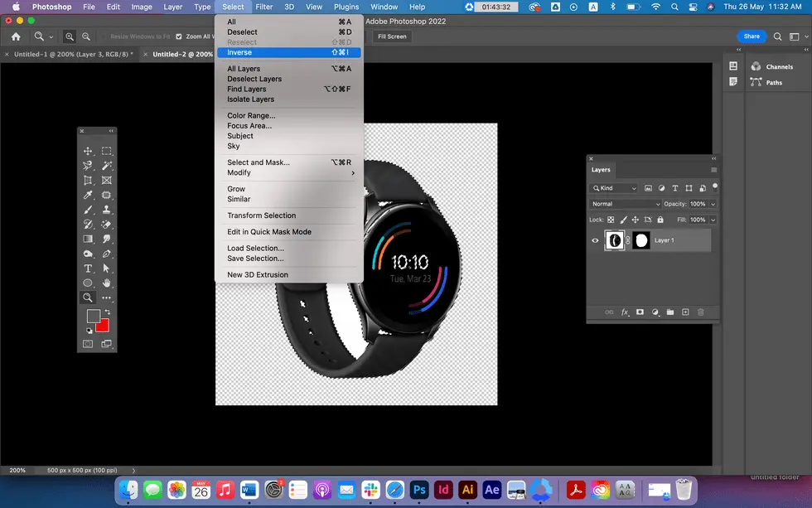Click the blue Share button
This screenshot has height=508, width=812.
tap(751, 36)
